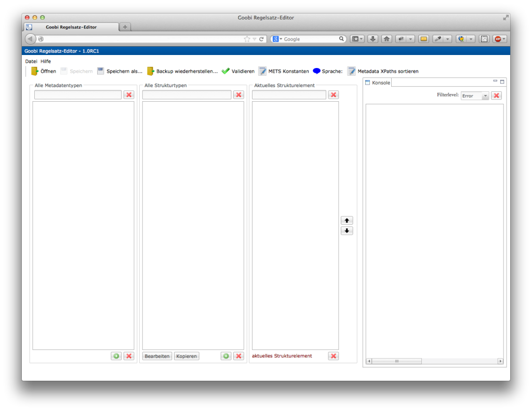Click the browser back button
The width and height of the screenshot is (532, 411).
pyautogui.click(x=30, y=39)
